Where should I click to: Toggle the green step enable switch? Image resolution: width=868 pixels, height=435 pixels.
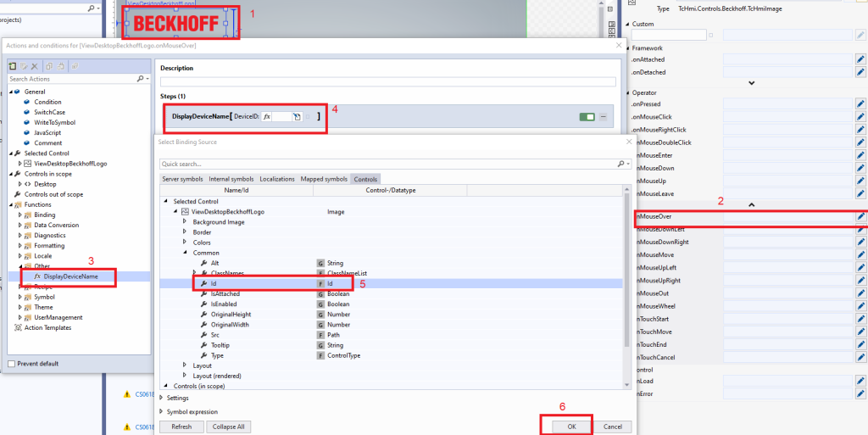[587, 117]
